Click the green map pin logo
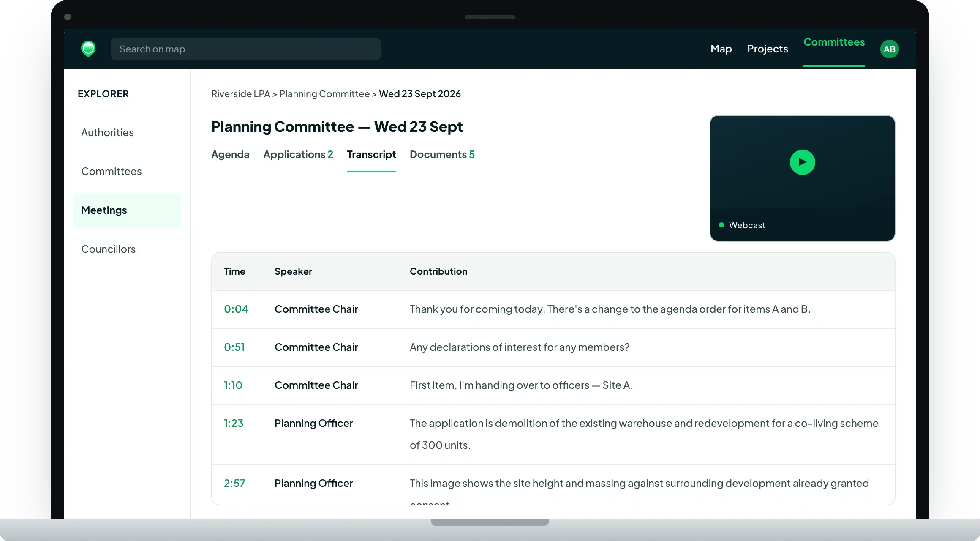 pos(88,49)
